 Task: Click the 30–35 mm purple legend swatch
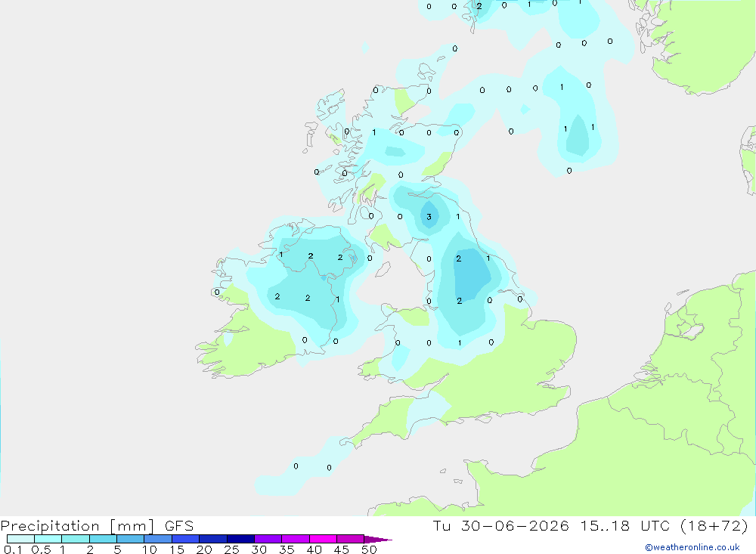click(268, 539)
